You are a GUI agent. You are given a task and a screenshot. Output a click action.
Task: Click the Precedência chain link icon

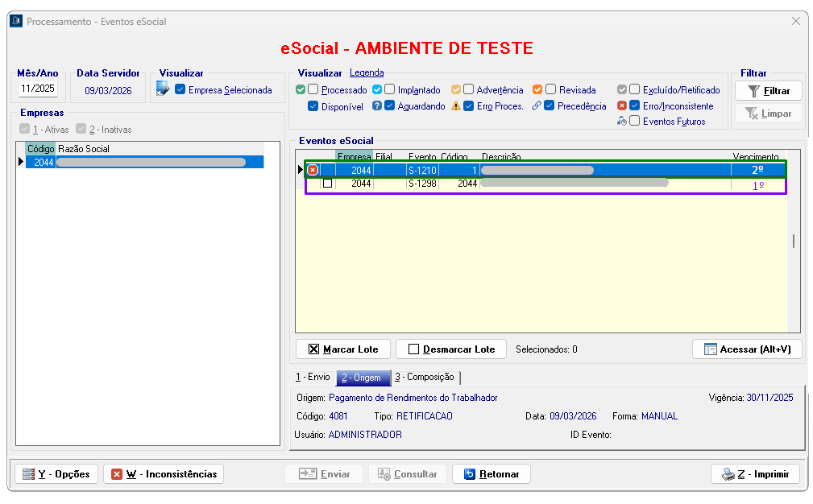point(537,106)
